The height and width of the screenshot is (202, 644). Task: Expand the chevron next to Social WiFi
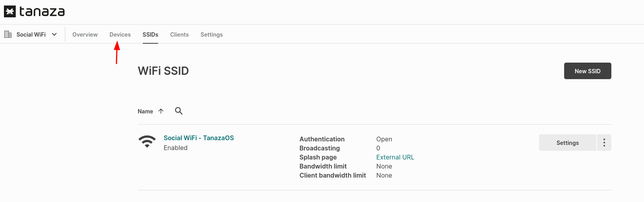[x=54, y=35]
